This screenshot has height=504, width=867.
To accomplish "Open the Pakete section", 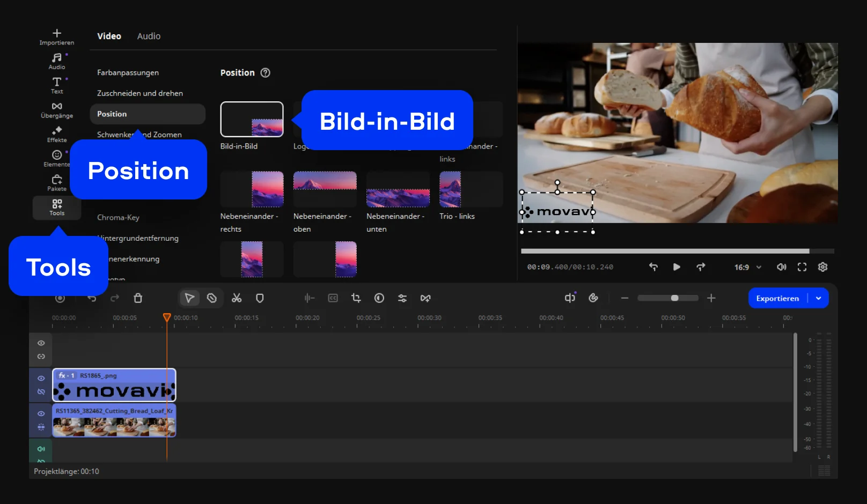I will [57, 183].
